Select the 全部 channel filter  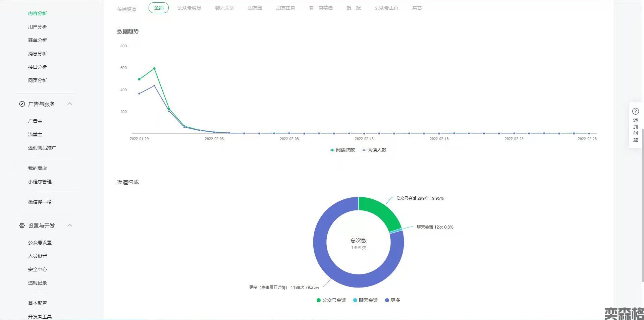point(159,8)
